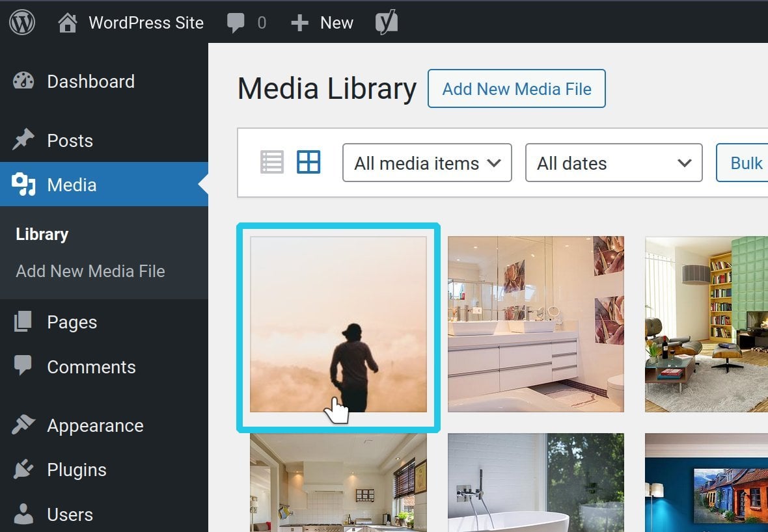
Task: Open the Users menu item
Action: (70, 514)
